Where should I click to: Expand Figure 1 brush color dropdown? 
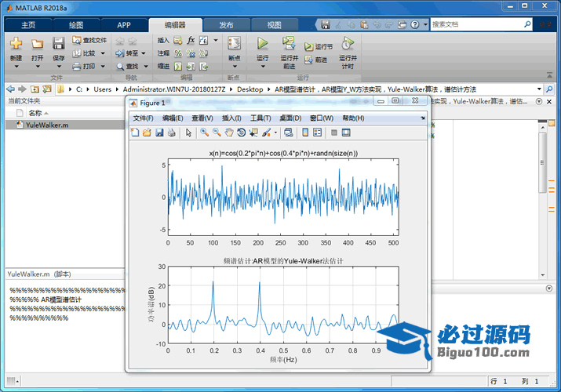click(275, 132)
